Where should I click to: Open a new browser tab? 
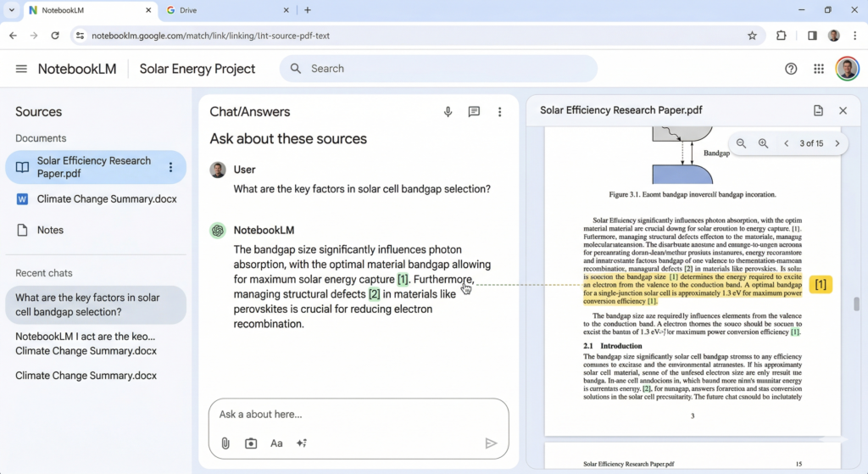[x=307, y=10]
